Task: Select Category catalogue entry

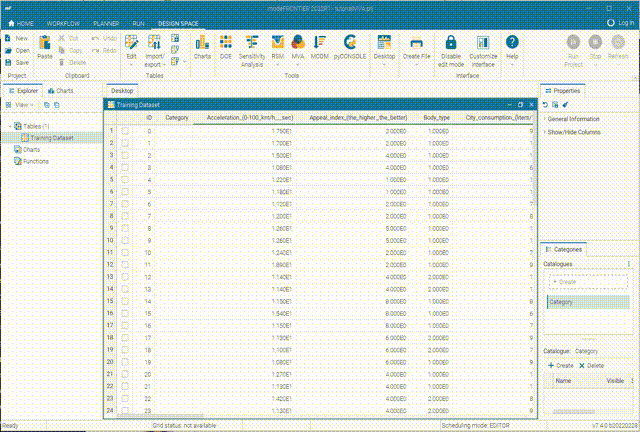Action: pyautogui.click(x=588, y=302)
